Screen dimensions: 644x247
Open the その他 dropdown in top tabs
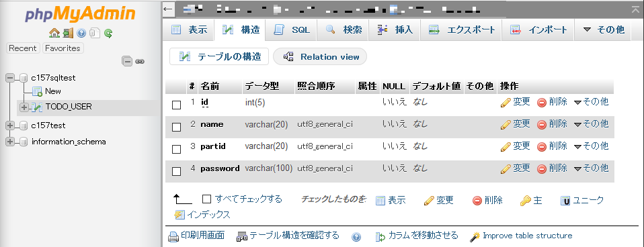(604, 30)
